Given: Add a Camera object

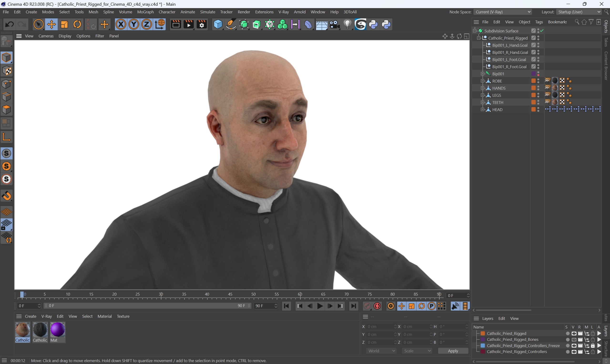Looking at the screenshot, I should pos(334,24).
